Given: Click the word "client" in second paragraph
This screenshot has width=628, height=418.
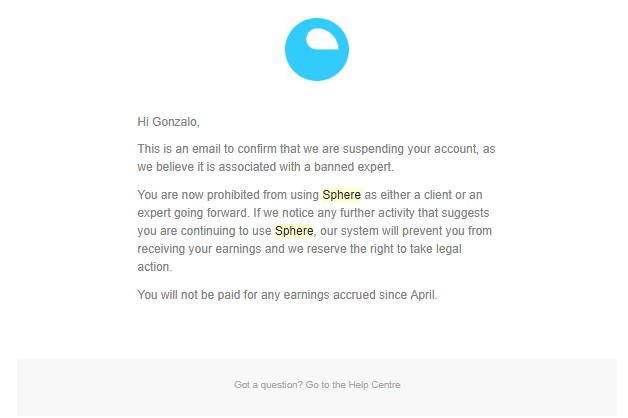Looking at the screenshot, I should pos(437,195).
